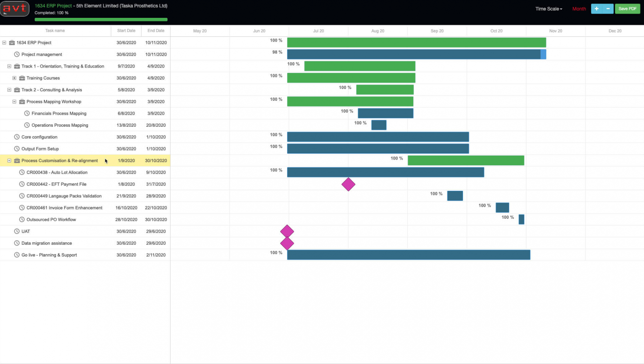Collapse the Process Customisation & Re-alignment group

(x=9, y=160)
